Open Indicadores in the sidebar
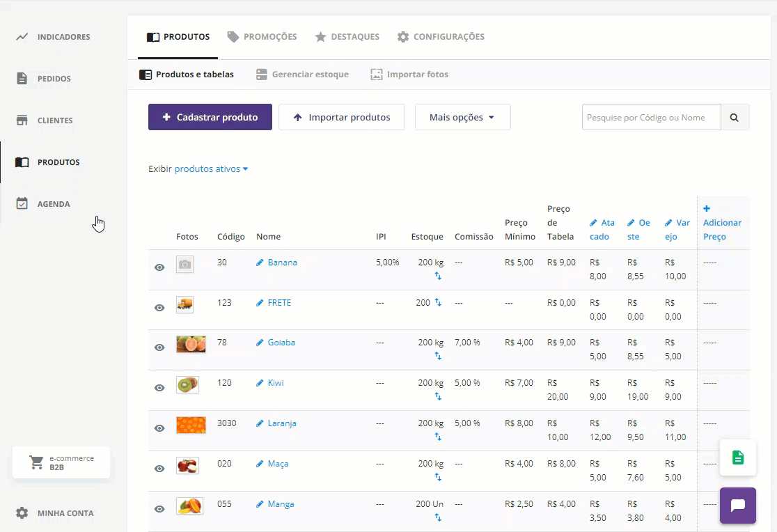777x532 pixels. pos(63,37)
